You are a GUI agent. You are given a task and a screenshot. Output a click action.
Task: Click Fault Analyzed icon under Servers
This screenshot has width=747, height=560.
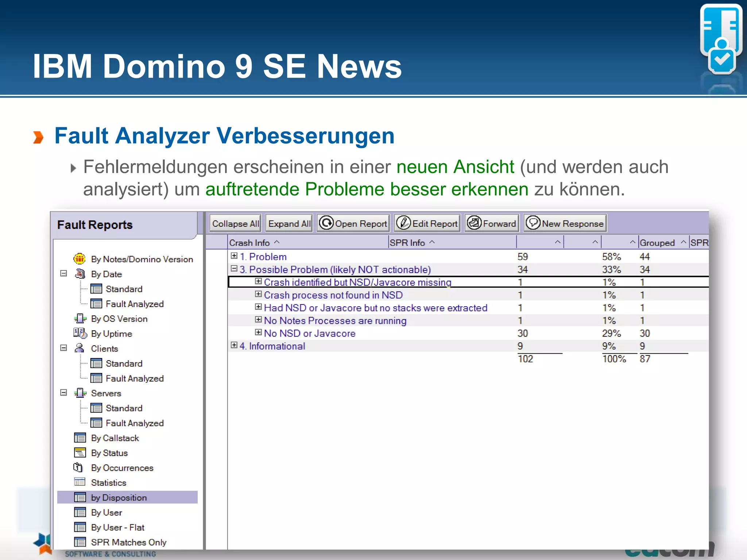[x=96, y=423]
